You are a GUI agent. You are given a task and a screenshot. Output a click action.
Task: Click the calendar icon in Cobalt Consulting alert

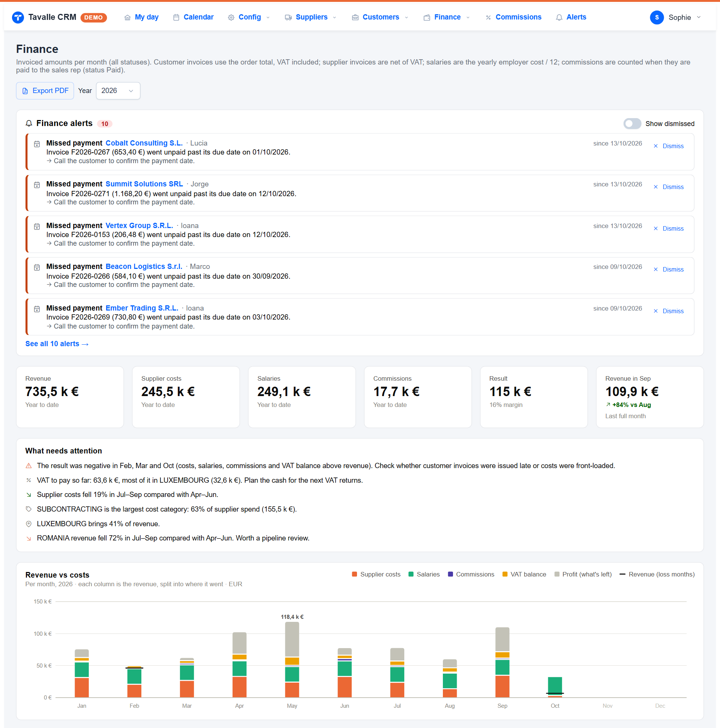click(x=37, y=144)
